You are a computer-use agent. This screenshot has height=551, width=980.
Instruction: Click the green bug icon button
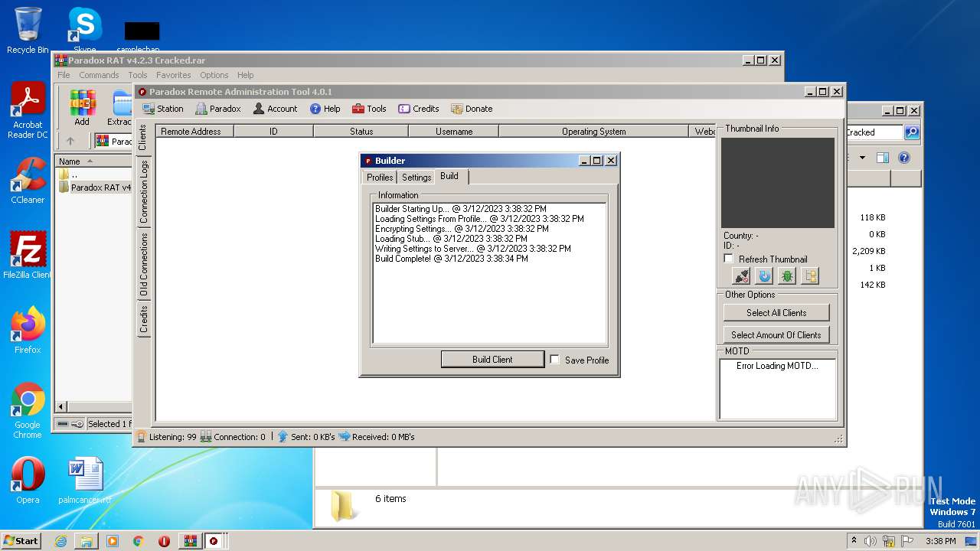click(x=787, y=276)
